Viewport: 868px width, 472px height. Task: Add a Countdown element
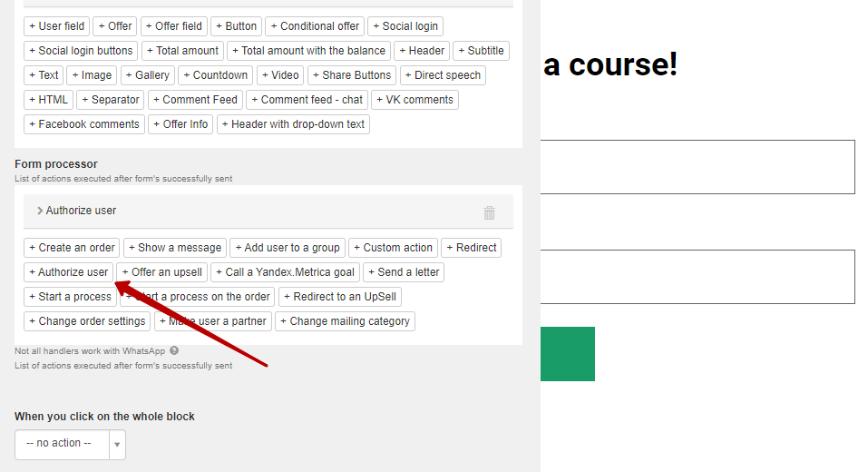click(x=215, y=74)
